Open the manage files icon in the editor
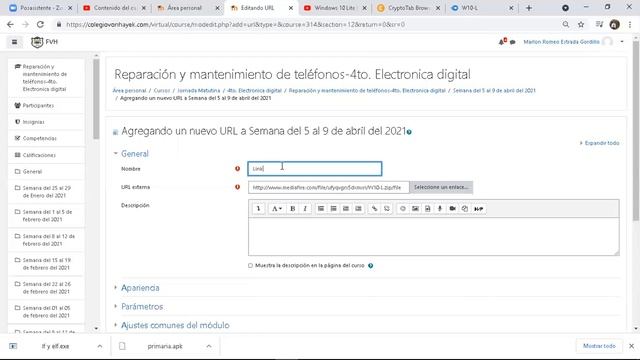The image size is (640, 360). click(x=464, y=209)
